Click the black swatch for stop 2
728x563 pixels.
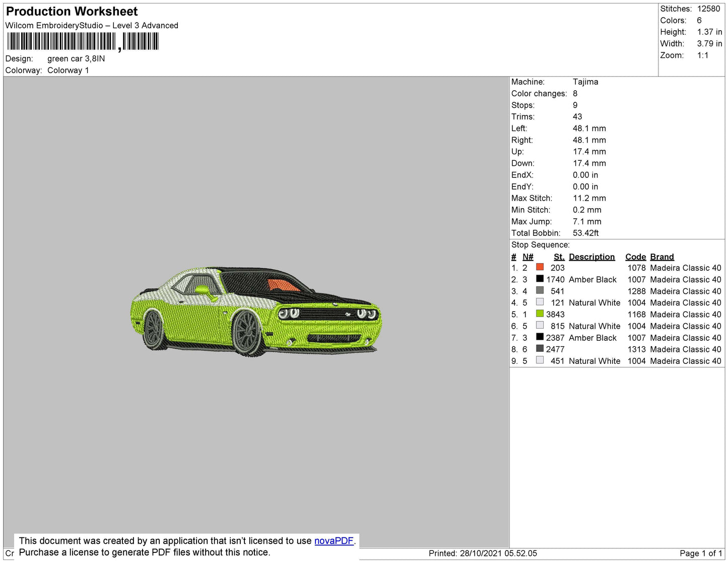(x=540, y=279)
